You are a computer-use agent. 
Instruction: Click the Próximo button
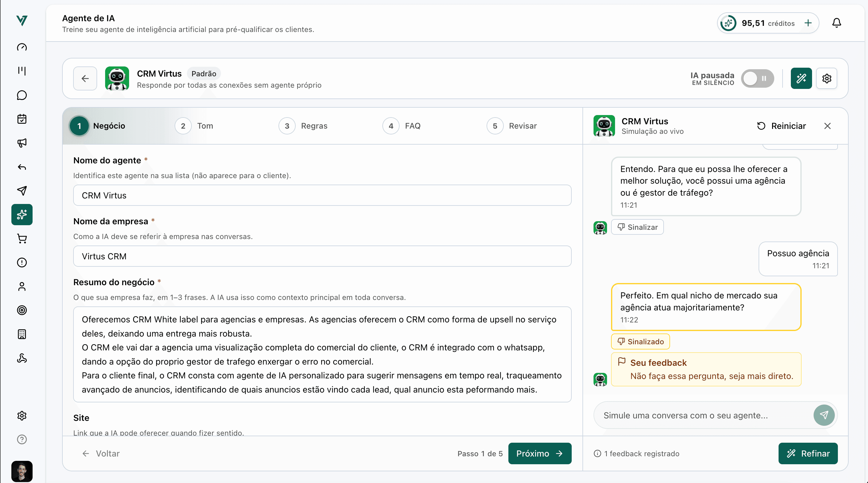pos(540,454)
